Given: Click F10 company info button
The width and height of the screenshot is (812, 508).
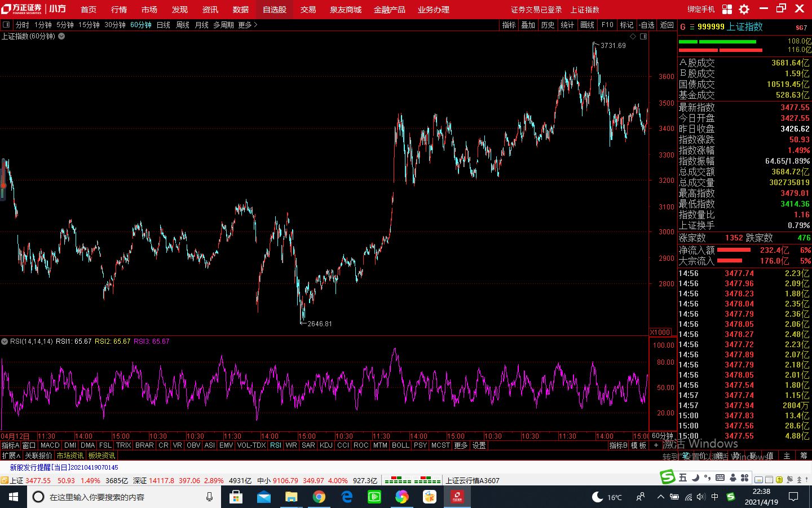Looking at the screenshot, I should (607, 25).
